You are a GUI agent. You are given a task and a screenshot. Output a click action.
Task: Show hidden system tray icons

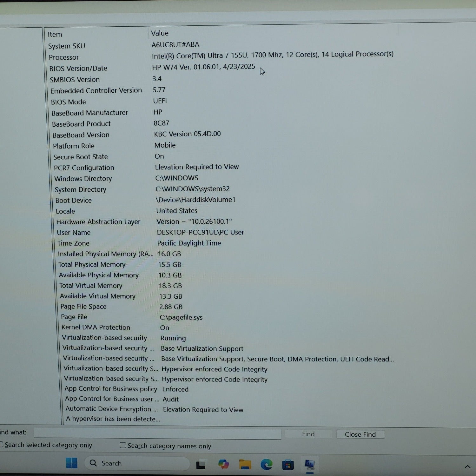tap(467, 466)
